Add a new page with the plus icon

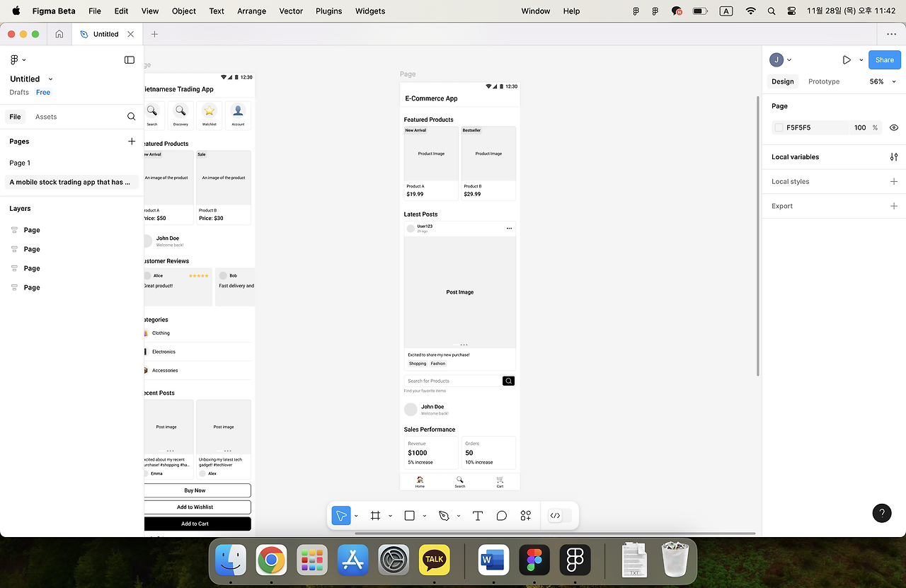[132, 142]
